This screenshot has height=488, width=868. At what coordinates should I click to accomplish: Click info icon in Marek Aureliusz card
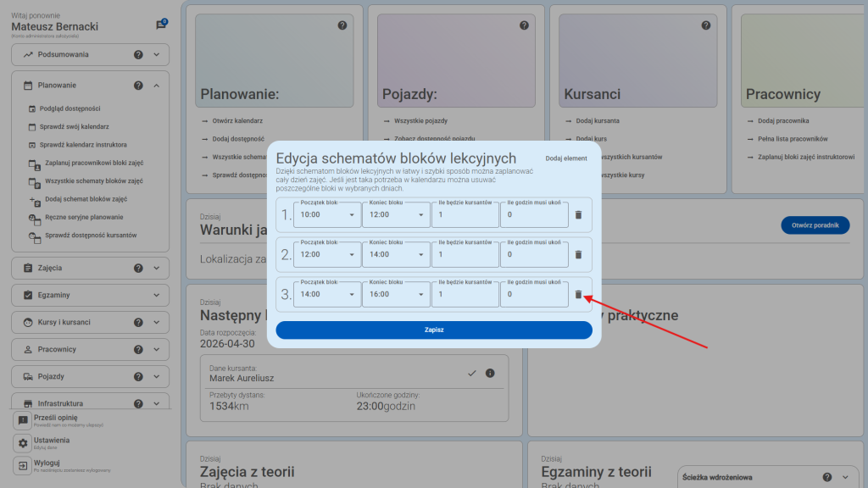pyautogui.click(x=490, y=373)
